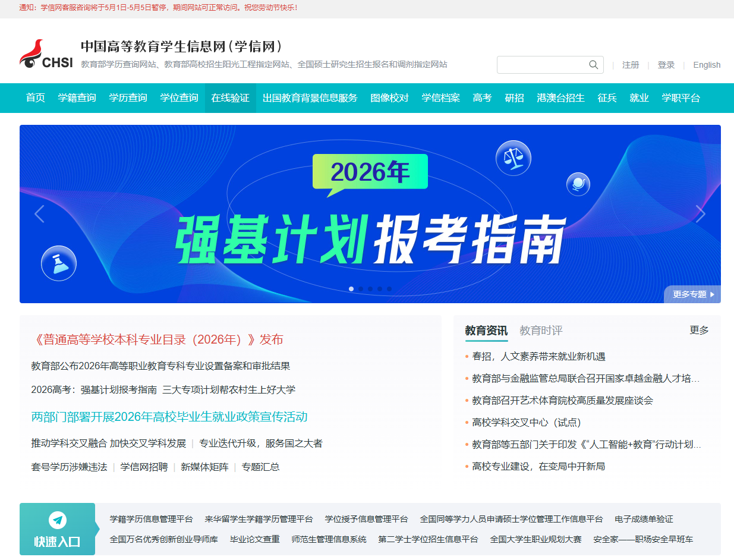Select the last carousel progress dot
734x560 pixels.
[x=389, y=289]
